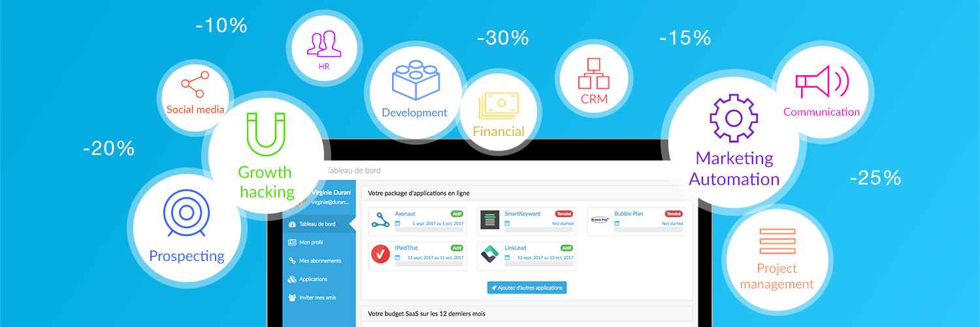
Task: Click the IPaidThat calendar icon
Action: (397, 257)
